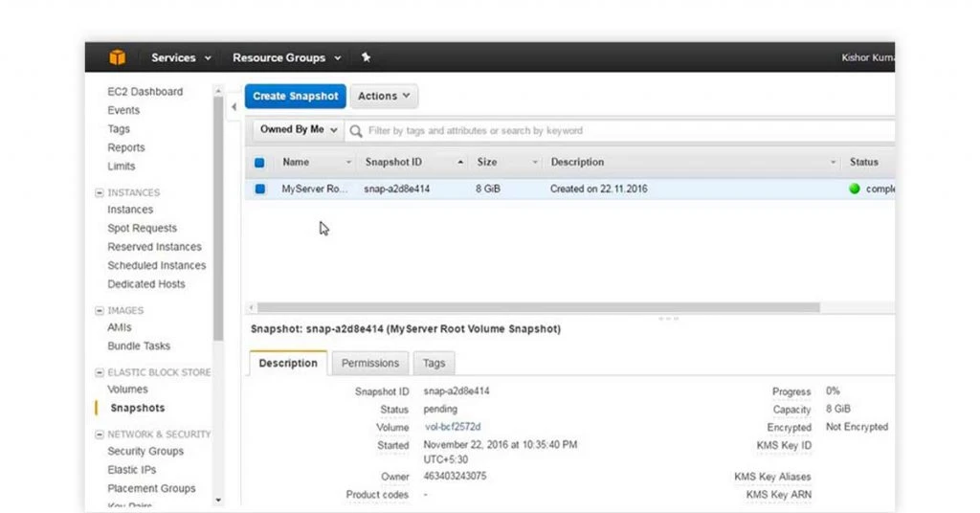Image resolution: width=980 pixels, height=513 pixels.
Task: Open Limits in sidebar
Action: 122,167
